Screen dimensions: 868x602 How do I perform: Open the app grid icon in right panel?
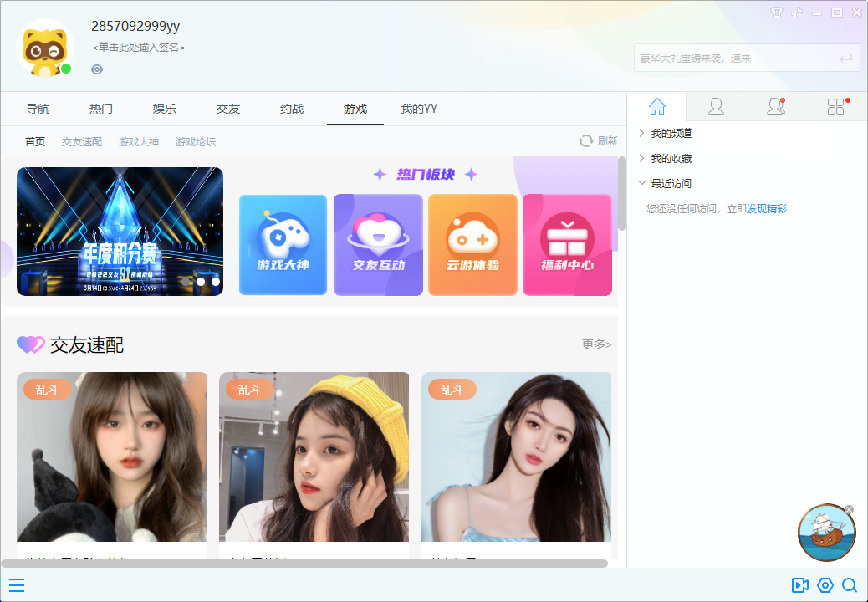[835, 105]
